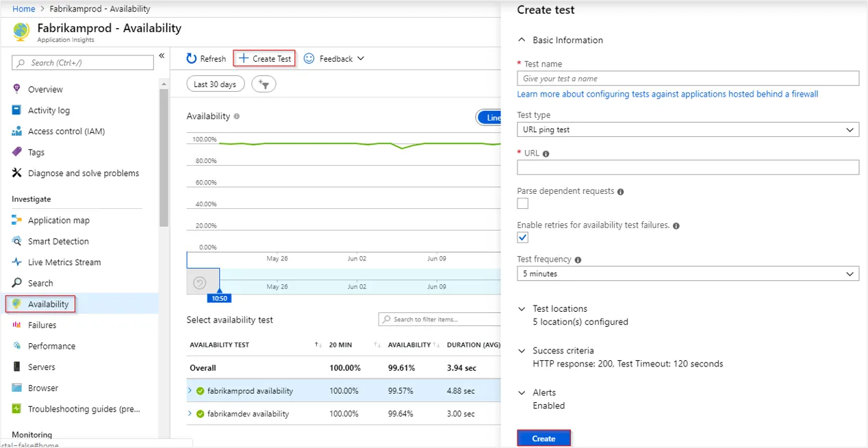Image resolution: width=868 pixels, height=448 pixels.
Task: Open Smart Detection in sidebar
Action: pyautogui.click(x=58, y=241)
